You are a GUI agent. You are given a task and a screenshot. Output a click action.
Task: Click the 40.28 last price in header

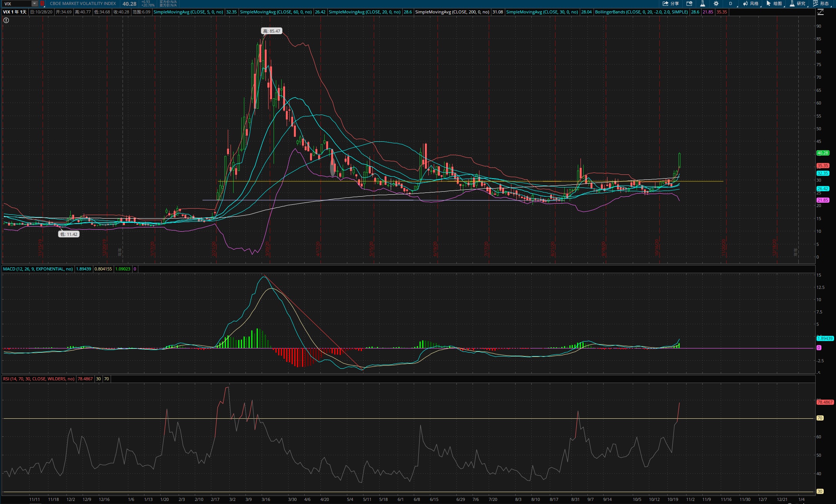click(129, 4)
